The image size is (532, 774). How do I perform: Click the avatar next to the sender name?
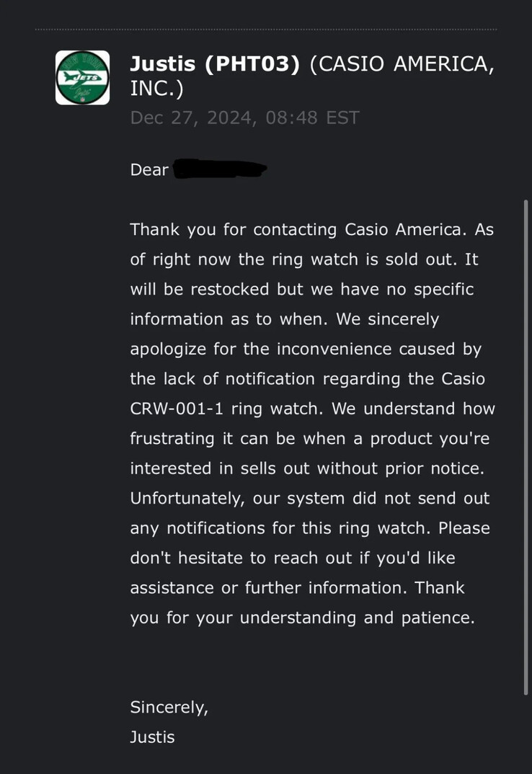[x=82, y=76]
